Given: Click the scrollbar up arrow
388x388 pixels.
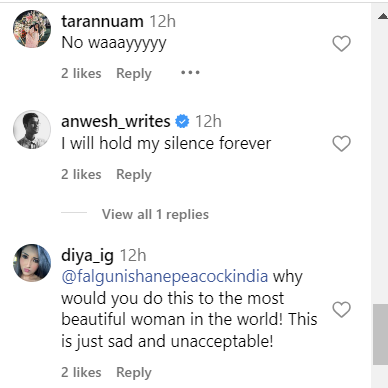Looking at the screenshot, I should tap(383, 16).
